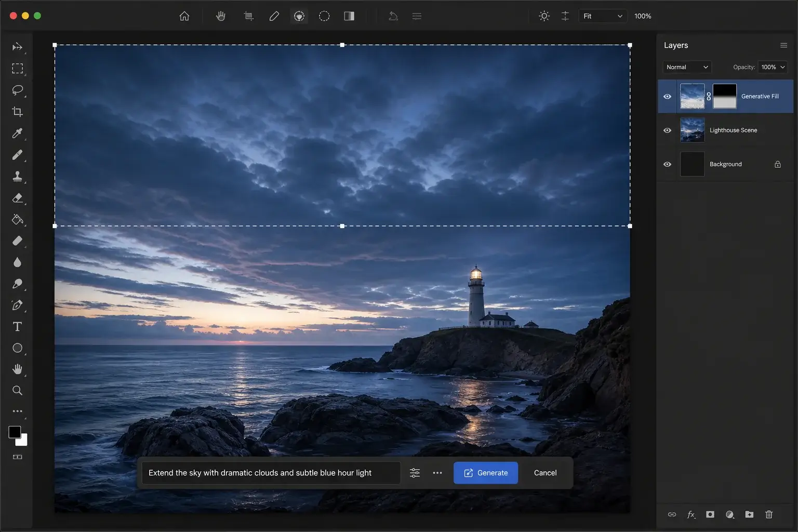Viewport: 798px width, 532px height.
Task: Select the Rectangular Marquee tool
Action: click(18, 69)
